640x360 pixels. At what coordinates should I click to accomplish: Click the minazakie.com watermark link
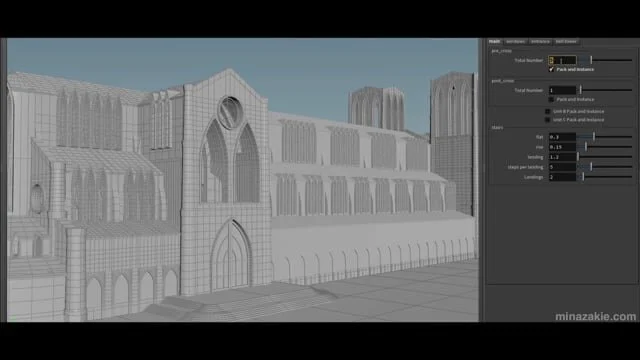[595, 316]
